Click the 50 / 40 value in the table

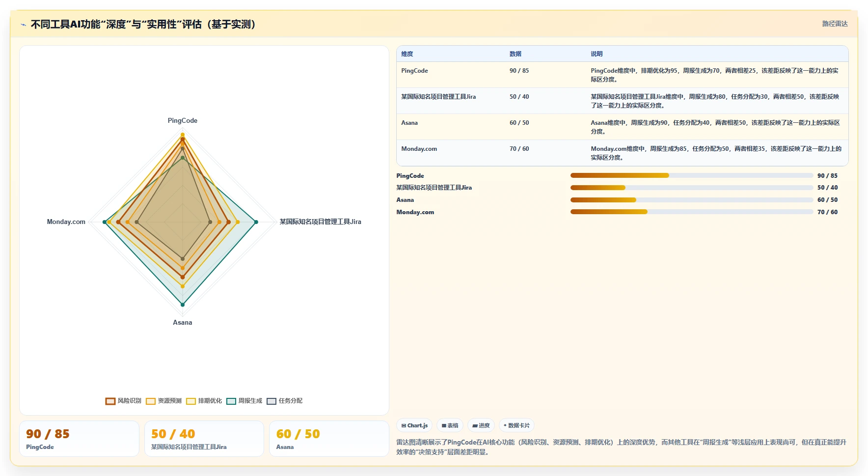click(x=519, y=97)
